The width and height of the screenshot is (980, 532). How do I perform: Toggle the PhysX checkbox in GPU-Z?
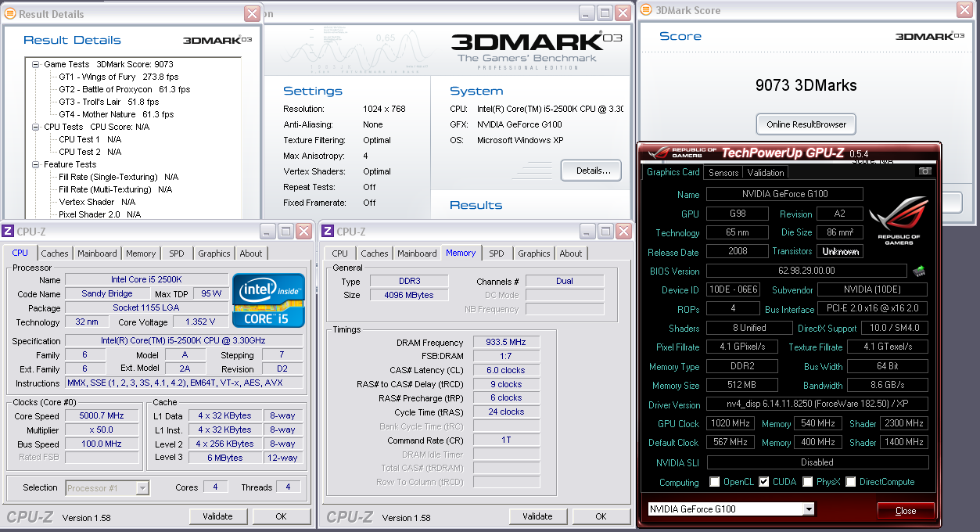(x=808, y=482)
